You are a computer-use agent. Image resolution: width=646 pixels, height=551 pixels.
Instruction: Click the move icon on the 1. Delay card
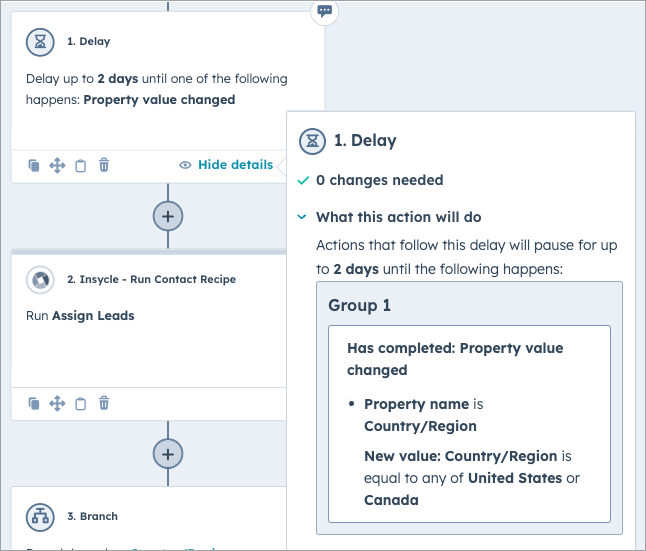[57, 166]
